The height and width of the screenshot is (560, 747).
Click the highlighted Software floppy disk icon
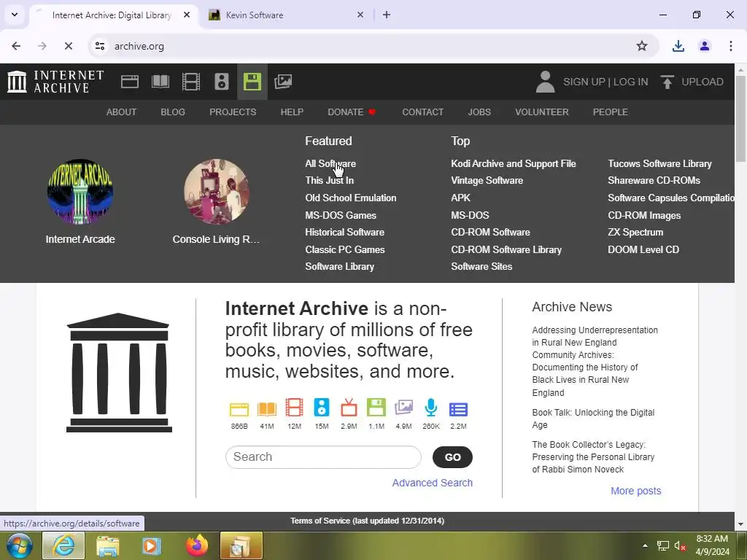[252, 82]
